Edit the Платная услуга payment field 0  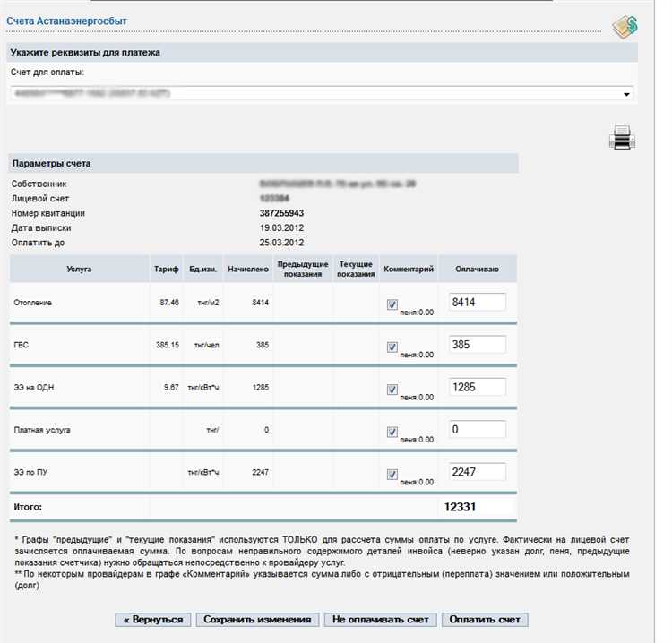pos(477,429)
